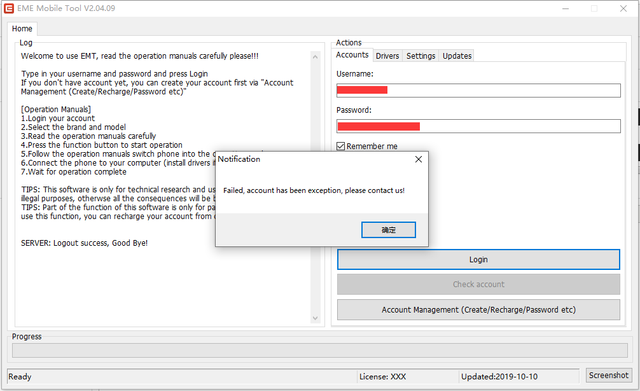Click the EME Mobile Tool app icon
Screen dimensions: 640x391
tap(9, 8)
